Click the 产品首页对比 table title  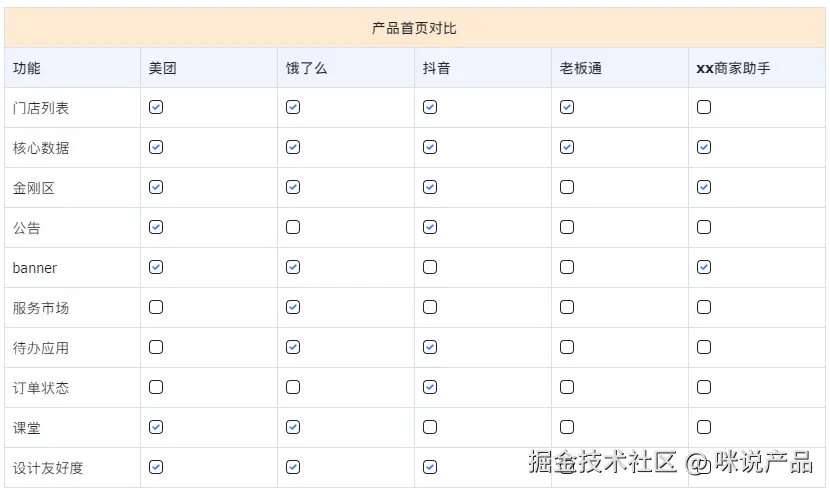tap(414, 28)
